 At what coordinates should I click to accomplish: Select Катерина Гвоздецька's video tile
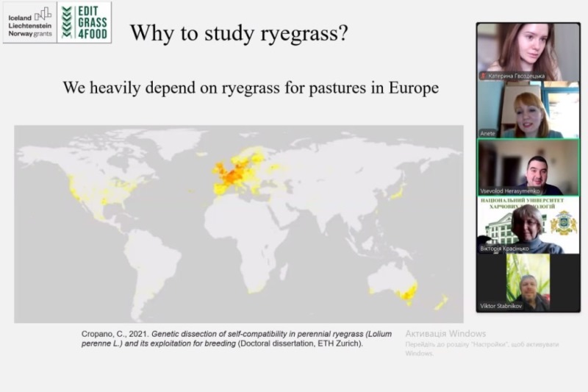[528, 50]
